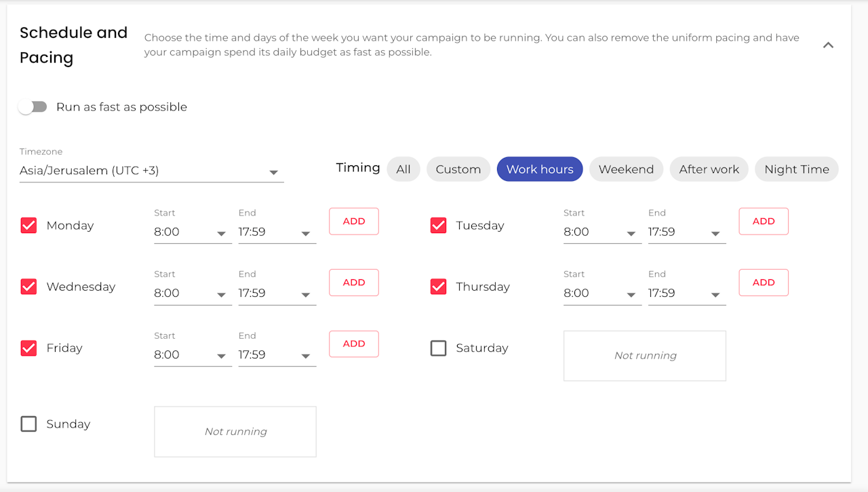Click ADD button for Monday
This screenshot has height=492, width=868.
[354, 222]
